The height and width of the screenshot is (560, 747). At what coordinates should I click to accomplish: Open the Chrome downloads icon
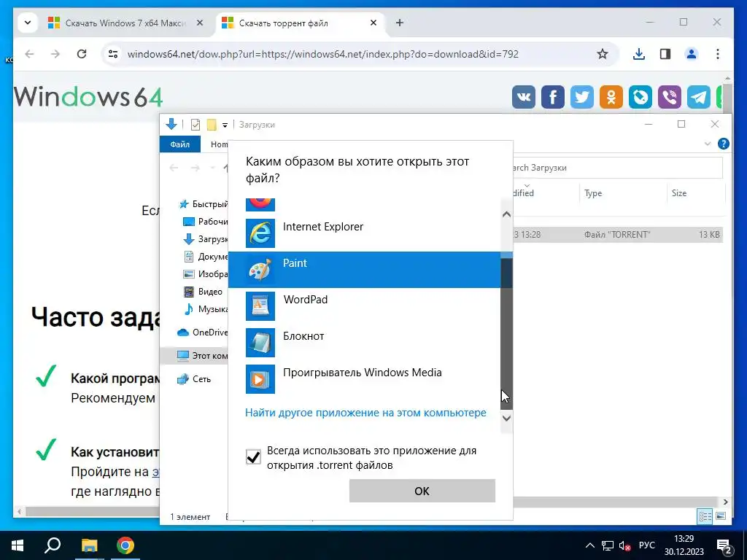coord(639,54)
